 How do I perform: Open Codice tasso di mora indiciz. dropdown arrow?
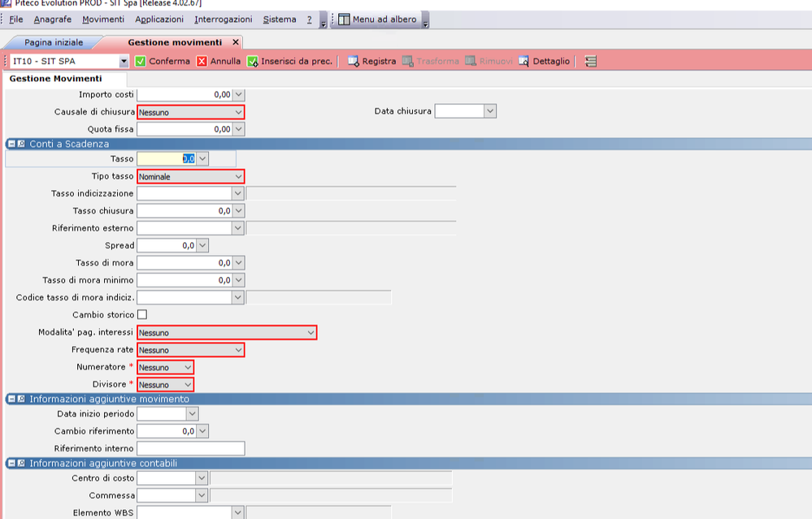pos(237,297)
